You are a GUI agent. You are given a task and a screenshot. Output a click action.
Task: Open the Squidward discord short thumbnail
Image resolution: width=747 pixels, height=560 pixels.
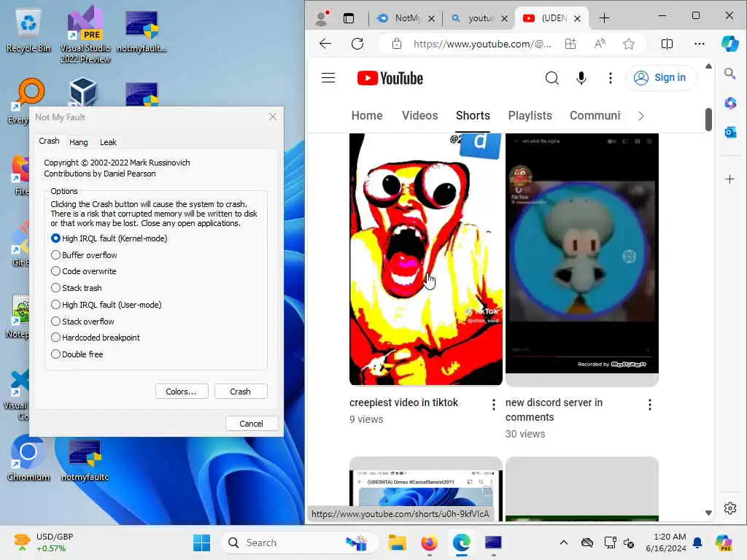click(x=581, y=259)
